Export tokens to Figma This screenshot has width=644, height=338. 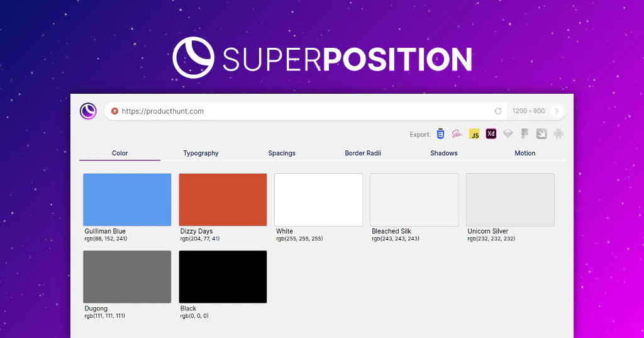pyautogui.click(x=525, y=133)
